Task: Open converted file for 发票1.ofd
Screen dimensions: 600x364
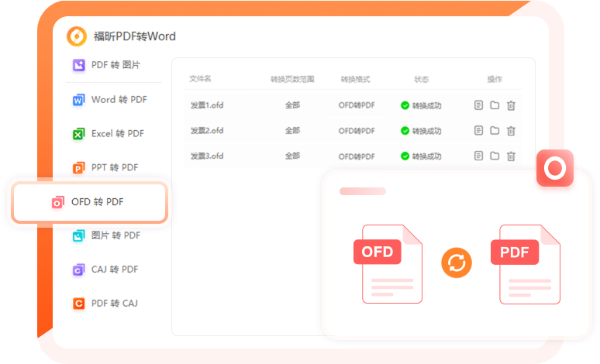Action: pyautogui.click(x=479, y=105)
